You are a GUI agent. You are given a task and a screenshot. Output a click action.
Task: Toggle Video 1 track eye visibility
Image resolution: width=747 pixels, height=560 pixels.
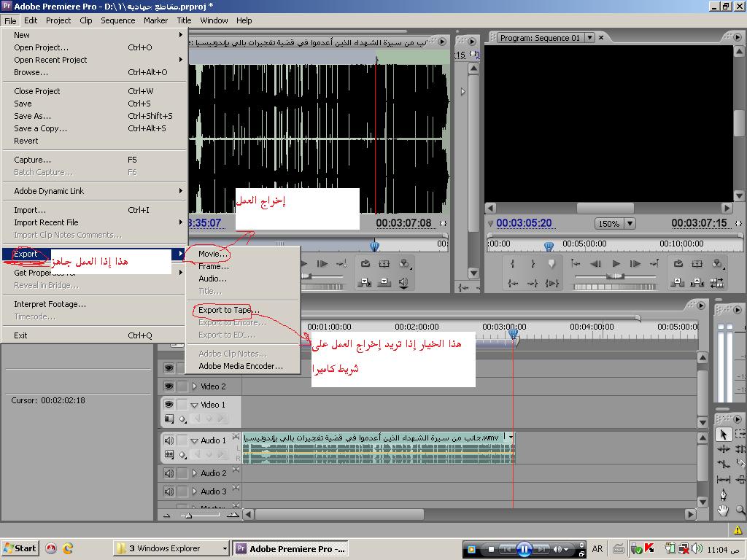click(169, 405)
